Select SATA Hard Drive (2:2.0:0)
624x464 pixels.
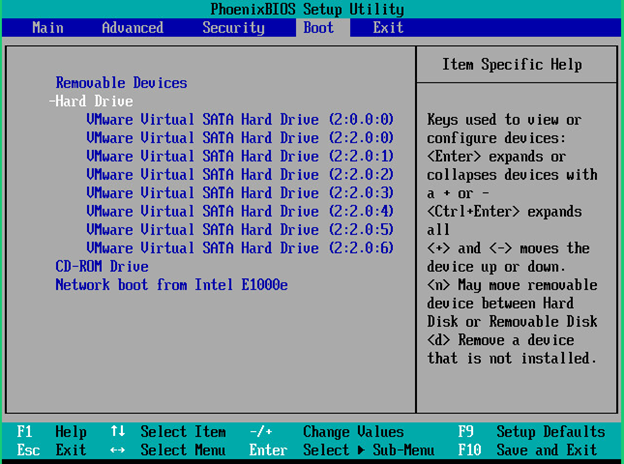point(240,138)
